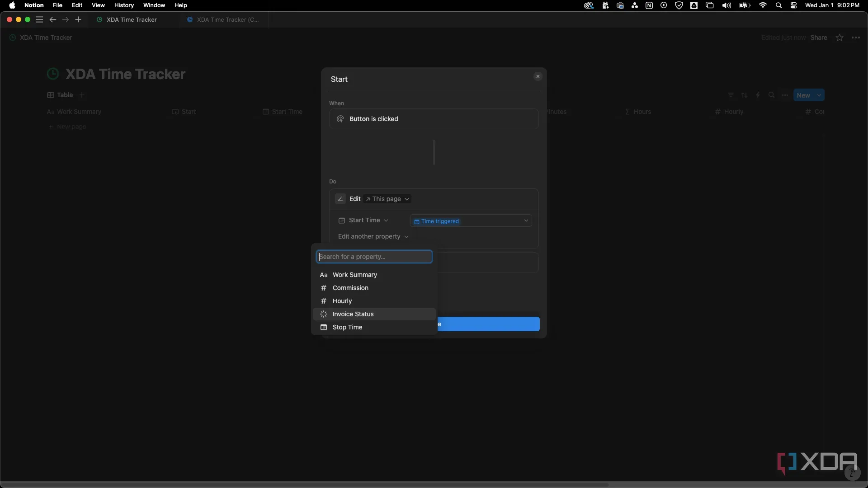This screenshot has width=868, height=488.
Task: Open the File menu
Action: tap(57, 5)
